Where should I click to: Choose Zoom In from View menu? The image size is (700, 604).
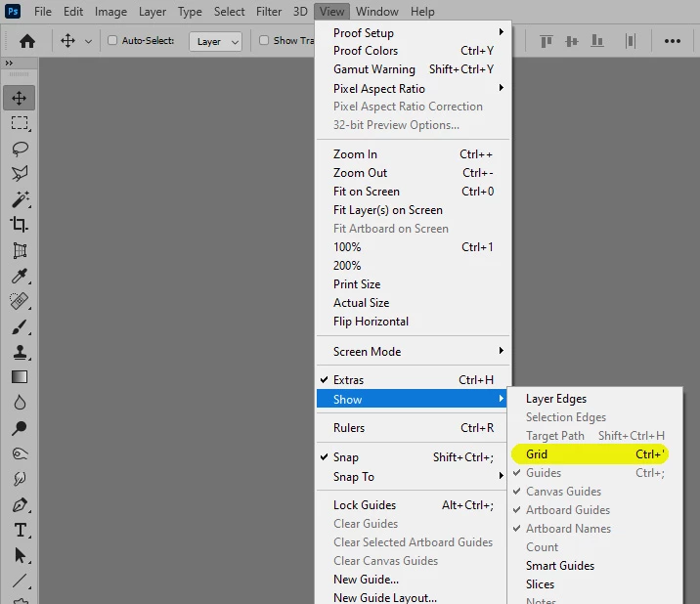click(x=414, y=154)
